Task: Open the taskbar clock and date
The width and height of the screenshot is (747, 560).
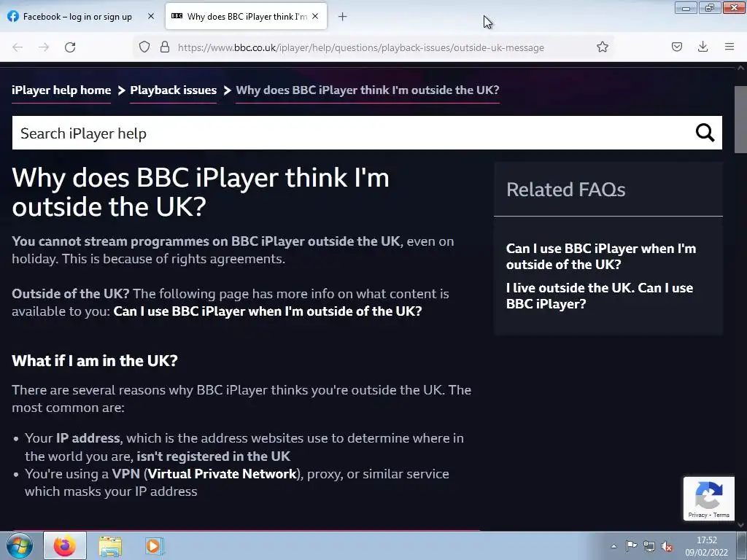Action: point(706,546)
